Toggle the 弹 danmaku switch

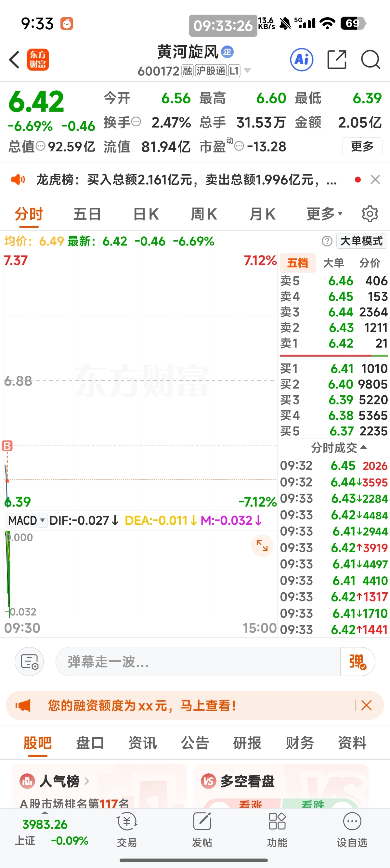(357, 662)
